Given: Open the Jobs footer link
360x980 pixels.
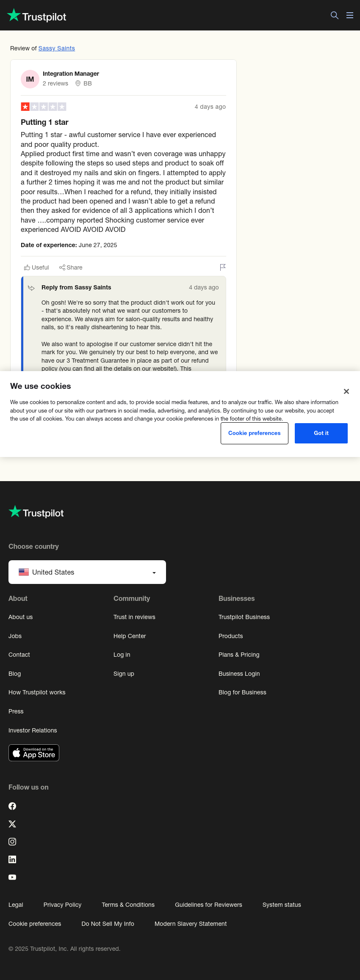Looking at the screenshot, I should 15,636.
